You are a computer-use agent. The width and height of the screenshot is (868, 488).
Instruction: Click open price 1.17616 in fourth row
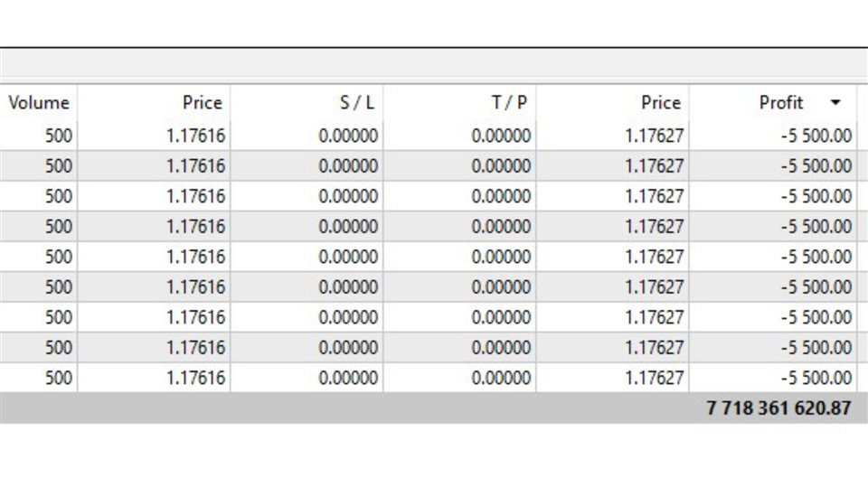click(196, 226)
